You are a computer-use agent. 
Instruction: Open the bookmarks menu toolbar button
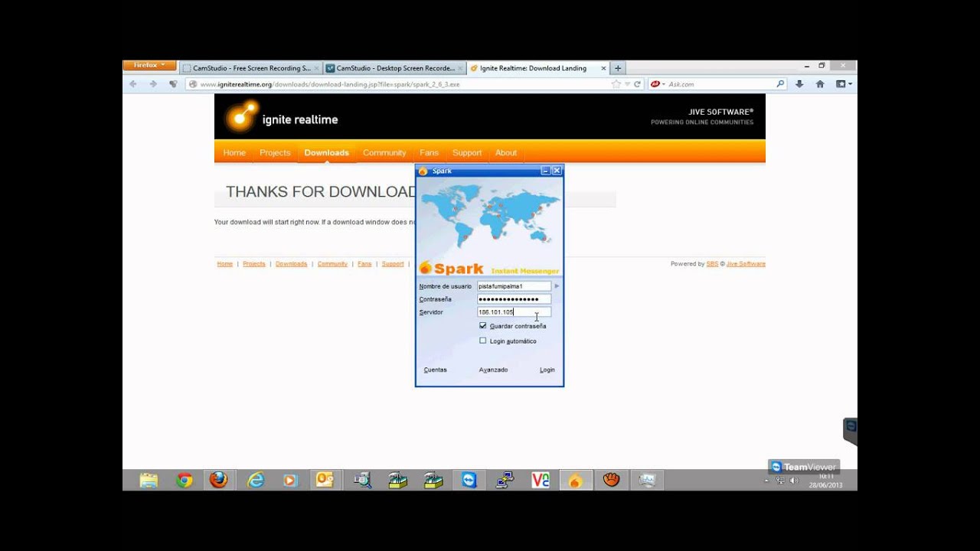pyautogui.click(x=843, y=84)
